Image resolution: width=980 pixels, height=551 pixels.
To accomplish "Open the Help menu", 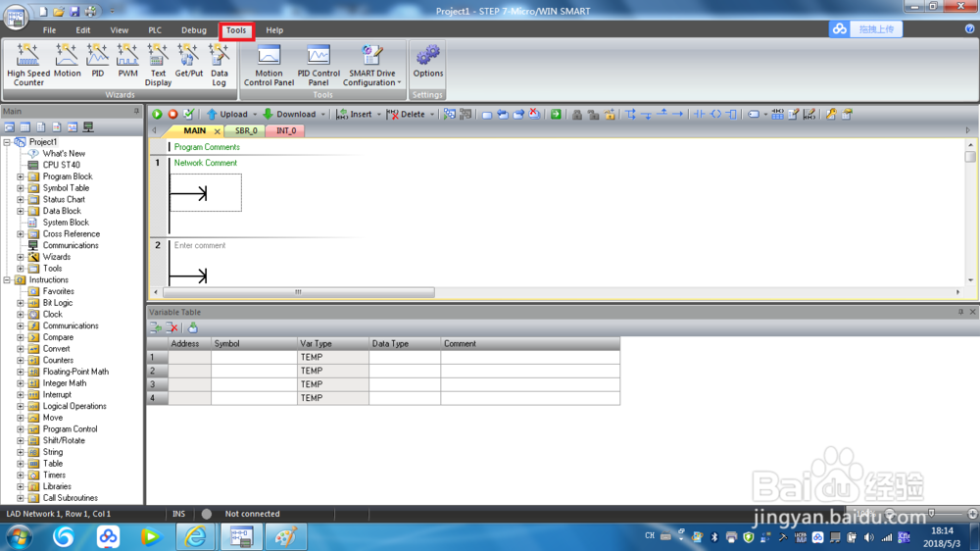I will tap(274, 30).
